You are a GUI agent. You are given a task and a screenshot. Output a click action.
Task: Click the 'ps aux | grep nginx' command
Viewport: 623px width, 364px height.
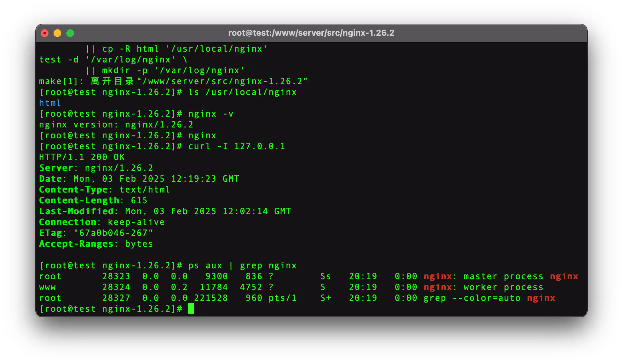click(242, 266)
